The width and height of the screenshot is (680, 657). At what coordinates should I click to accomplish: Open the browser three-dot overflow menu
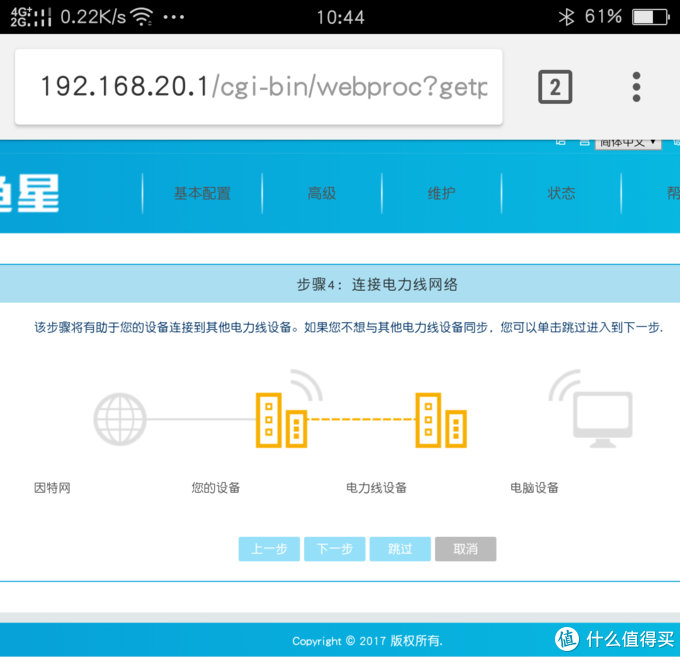click(x=636, y=87)
